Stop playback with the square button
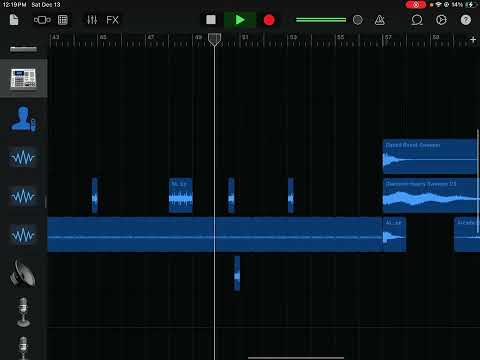Screen dimensions: 480x360 pos(211,20)
